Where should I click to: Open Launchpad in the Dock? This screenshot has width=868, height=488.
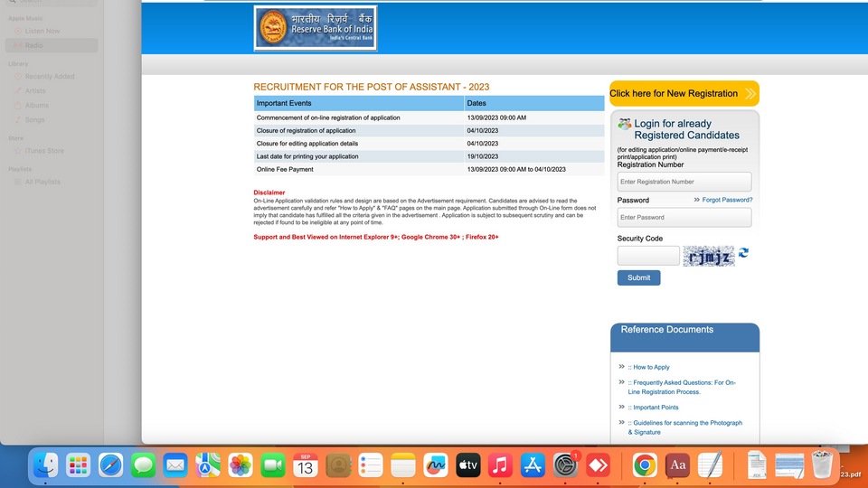[78, 465]
